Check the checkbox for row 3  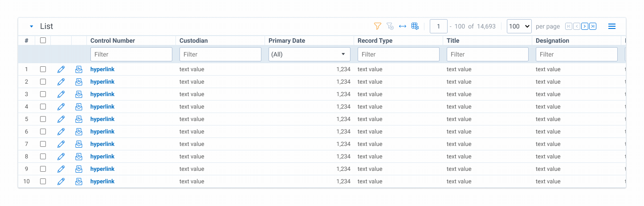pyautogui.click(x=43, y=94)
